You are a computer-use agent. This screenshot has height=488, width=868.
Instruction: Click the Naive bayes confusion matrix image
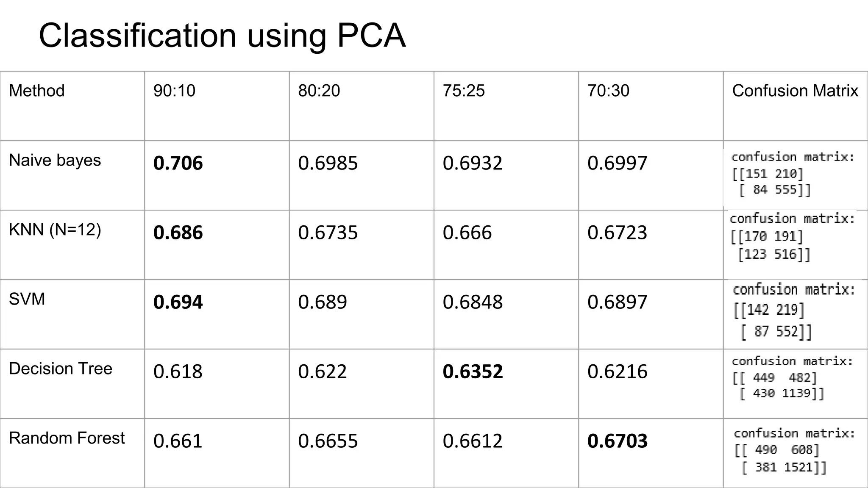click(792, 174)
